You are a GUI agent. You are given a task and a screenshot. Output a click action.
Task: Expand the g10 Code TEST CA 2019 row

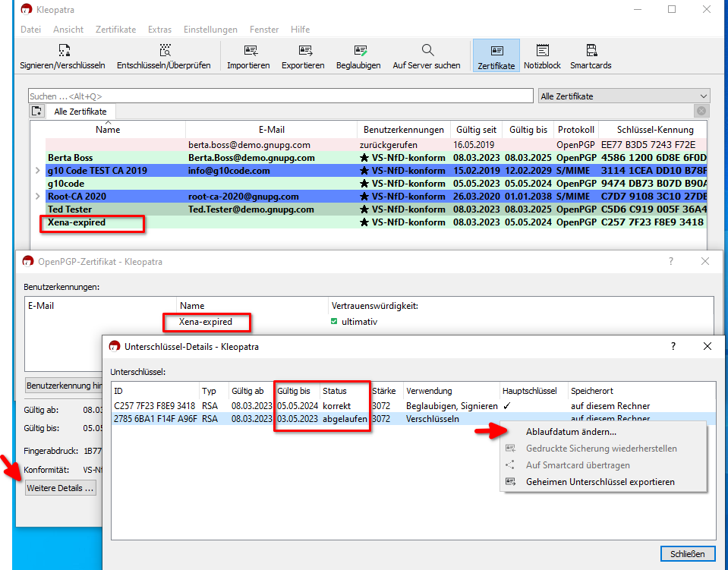click(37, 171)
